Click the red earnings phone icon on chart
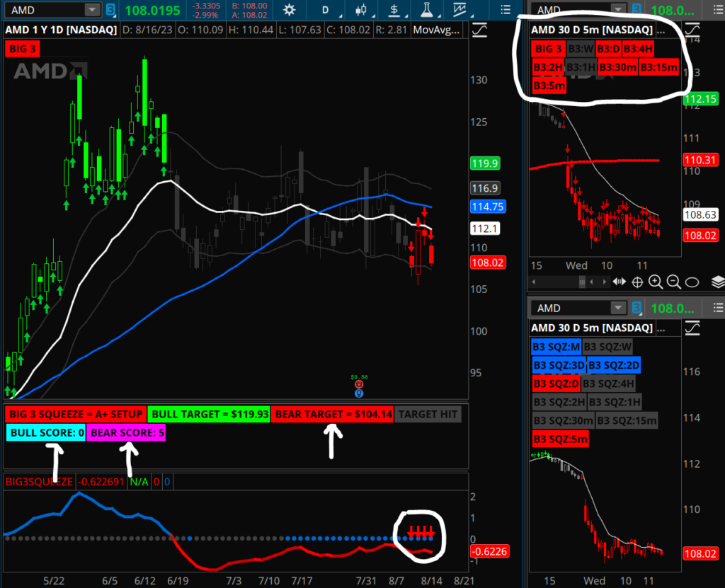 tap(359, 384)
